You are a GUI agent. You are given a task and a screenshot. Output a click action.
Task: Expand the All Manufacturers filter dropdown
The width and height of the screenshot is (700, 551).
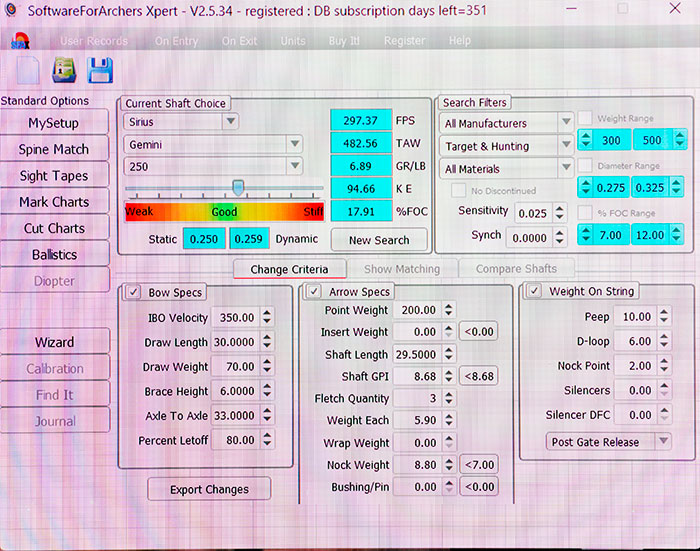(503, 123)
